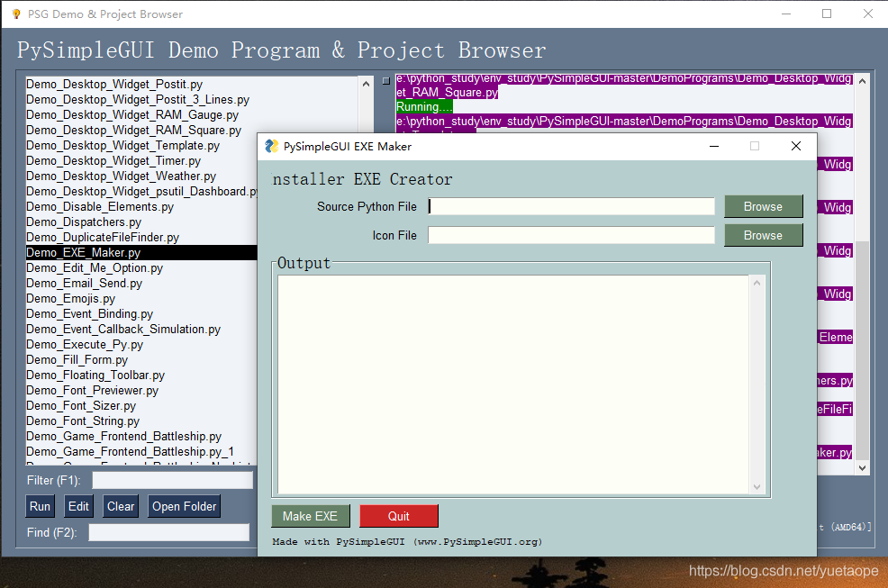Select the highlighted Demo_EXE_Maker.py entry

click(x=141, y=253)
